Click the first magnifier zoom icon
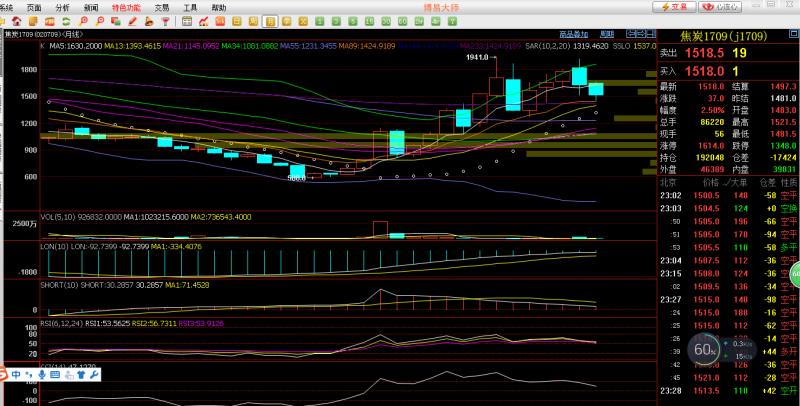Image resolution: width=800 pixels, height=406 pixels. coord(84,21)
